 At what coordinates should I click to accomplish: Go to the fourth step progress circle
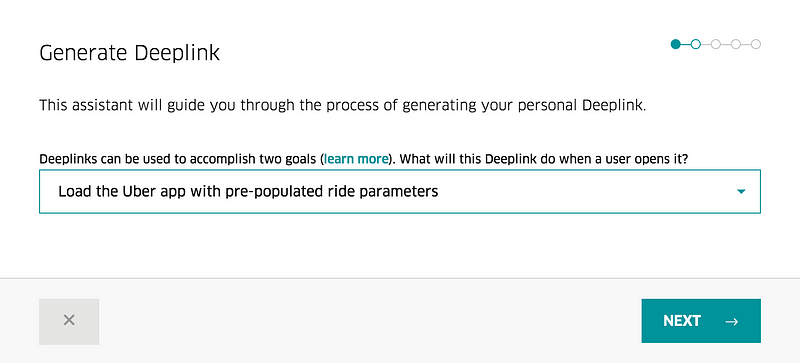click(x=736, y=44)
